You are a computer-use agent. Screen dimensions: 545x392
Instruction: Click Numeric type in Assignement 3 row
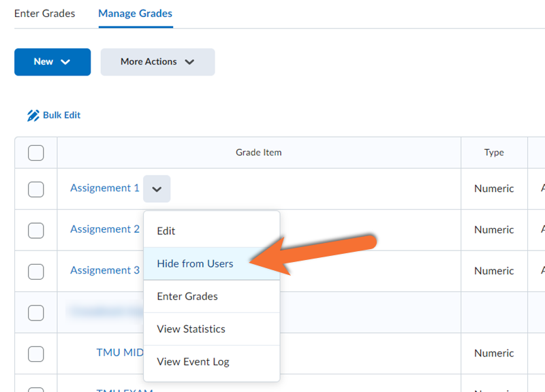pos(494,270)
